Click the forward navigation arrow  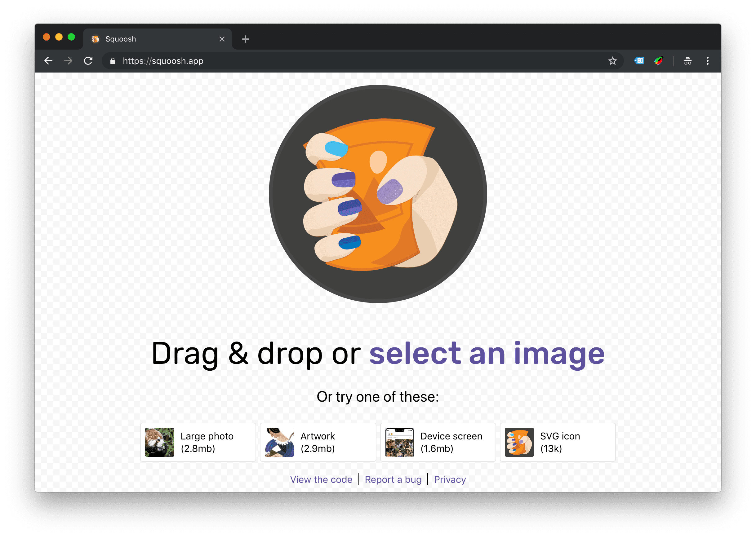68,61
